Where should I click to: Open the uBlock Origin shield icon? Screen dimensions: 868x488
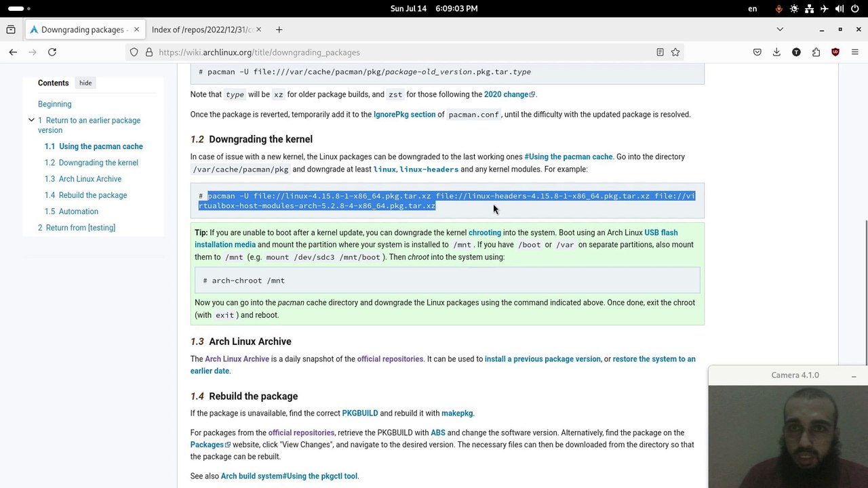click(x=835, y=52)
